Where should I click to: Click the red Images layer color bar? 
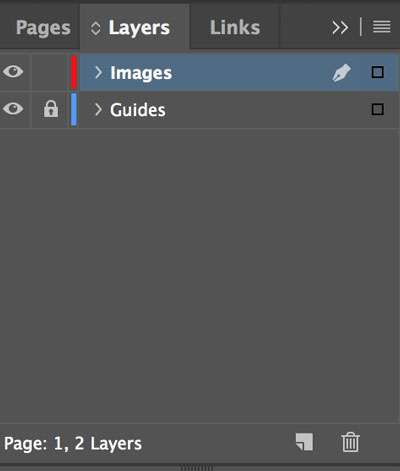pos(74,72)
